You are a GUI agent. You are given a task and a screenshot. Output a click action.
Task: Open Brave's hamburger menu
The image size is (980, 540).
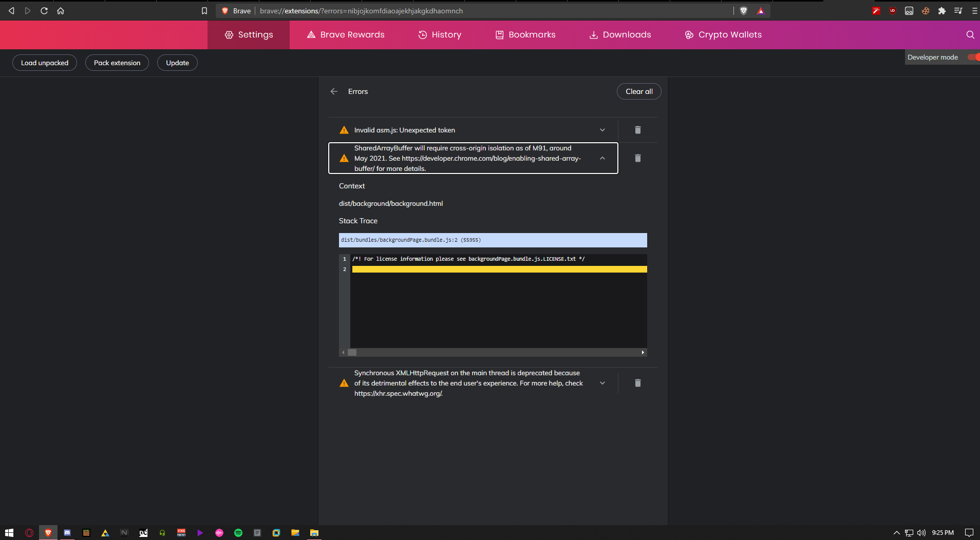974,10
